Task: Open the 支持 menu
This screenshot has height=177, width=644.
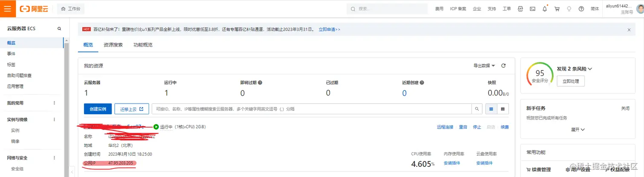Action: [x=492, y=9]
